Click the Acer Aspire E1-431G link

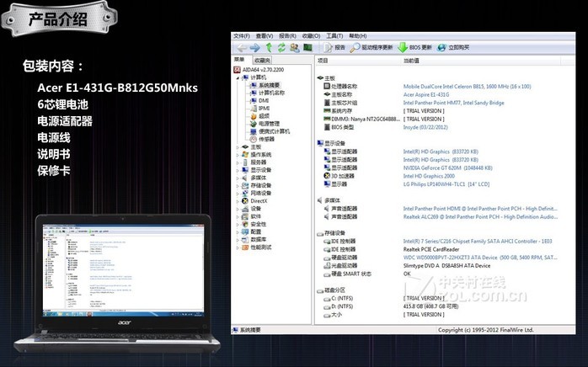pyautogui.click(x=425, y=94)
